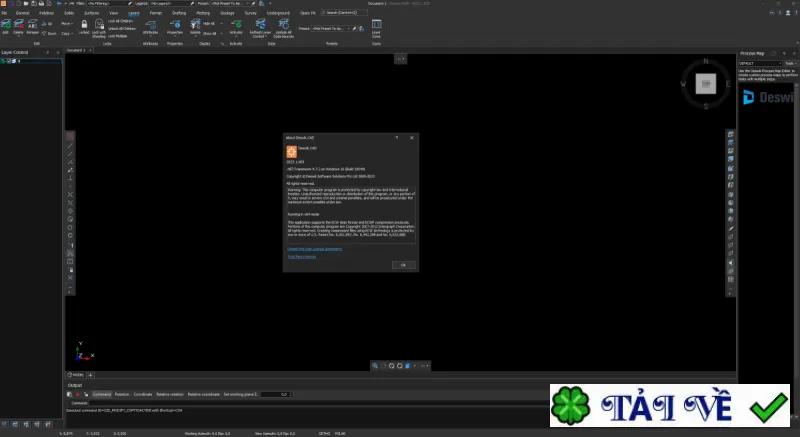Open the Layer Icons tool
800x437 pixels.
coord(376,28)
